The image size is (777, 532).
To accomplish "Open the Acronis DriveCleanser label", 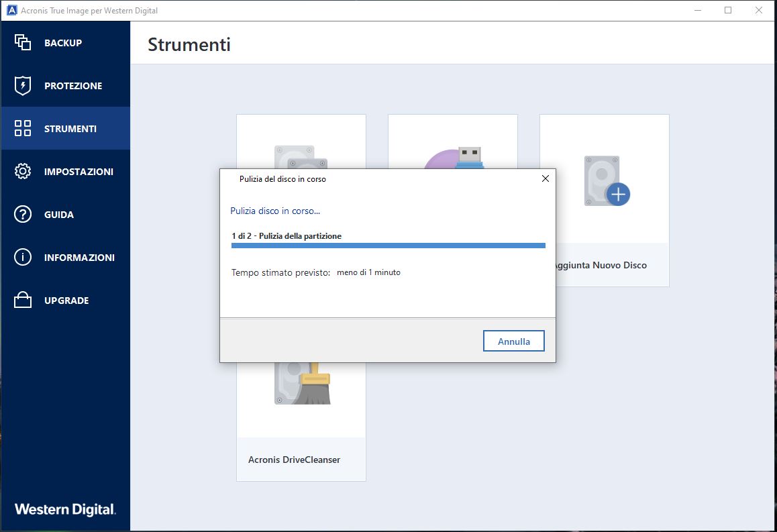I will pyautogui.click(x=295, y=460).
